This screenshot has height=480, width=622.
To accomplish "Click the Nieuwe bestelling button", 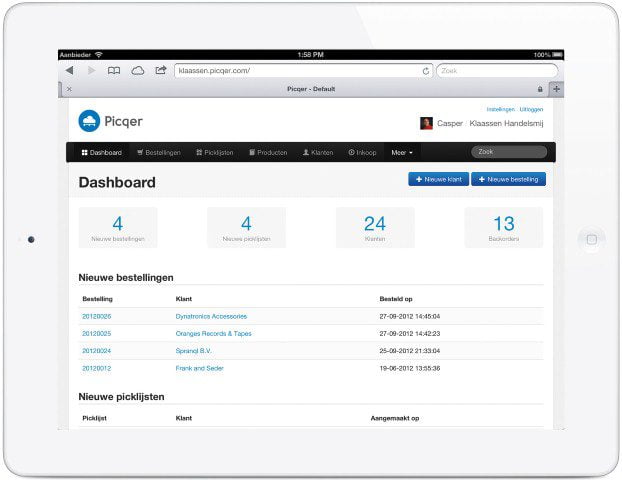I will (x=509, y=179).
